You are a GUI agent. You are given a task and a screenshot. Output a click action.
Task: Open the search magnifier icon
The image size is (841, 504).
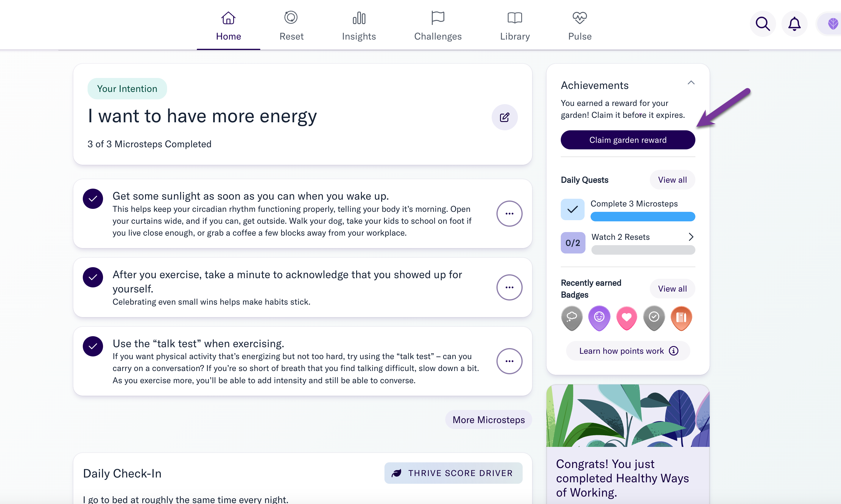pyautogui.click(x=762, y=24)
